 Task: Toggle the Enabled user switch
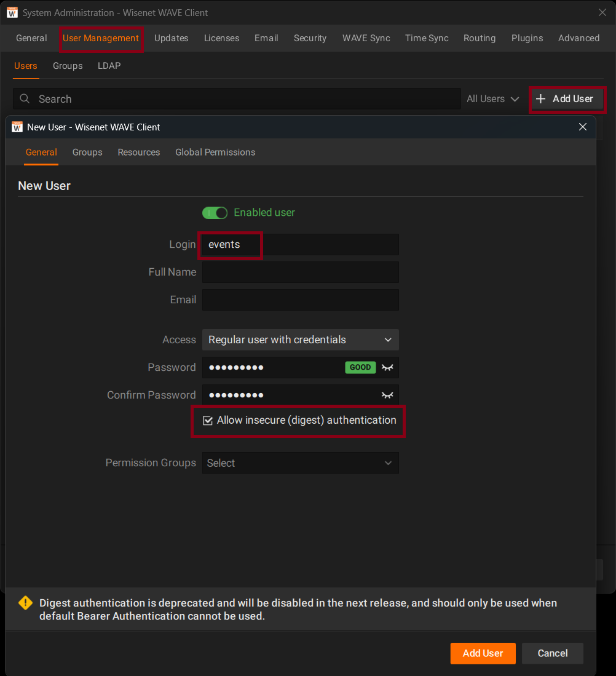click(x=215, y=213)
